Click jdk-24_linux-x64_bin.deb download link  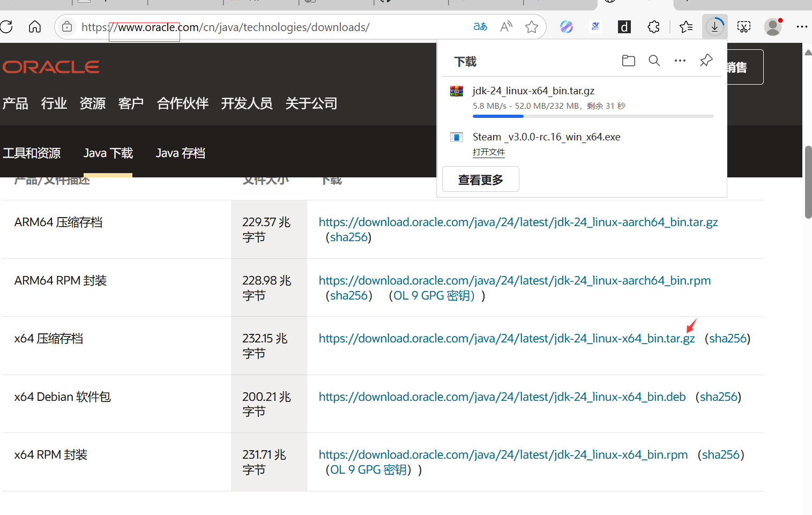(x=502, y=397)
